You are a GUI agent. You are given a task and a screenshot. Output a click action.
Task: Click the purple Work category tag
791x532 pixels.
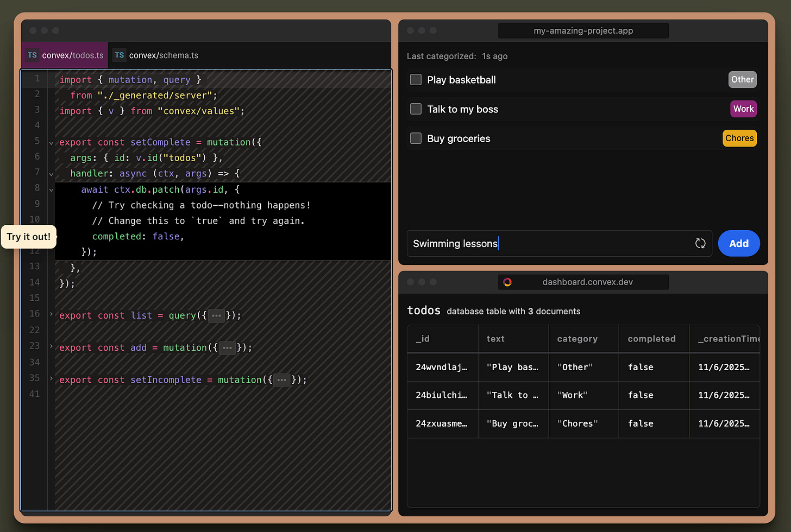[x=743, y=109]
